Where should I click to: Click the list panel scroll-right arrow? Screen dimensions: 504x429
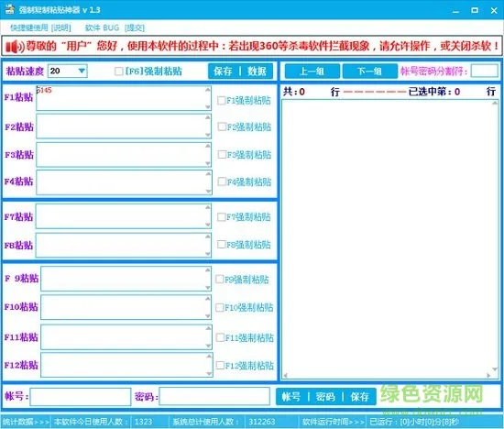[x=488, y=375]
